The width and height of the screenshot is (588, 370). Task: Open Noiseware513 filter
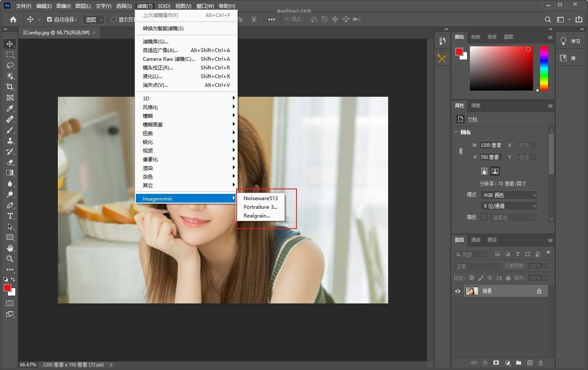click(x=261, y=198)
